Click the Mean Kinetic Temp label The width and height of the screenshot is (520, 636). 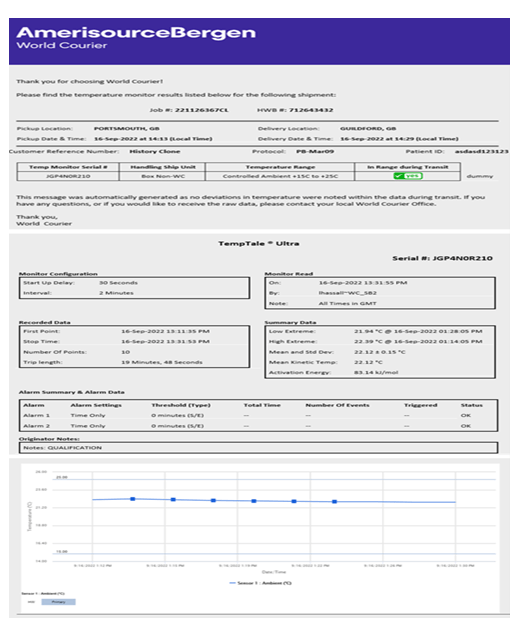point(303,362)
